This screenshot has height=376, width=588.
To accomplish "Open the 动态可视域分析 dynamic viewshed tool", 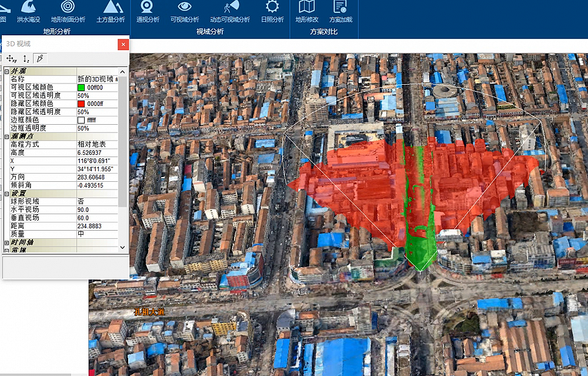I will [230, 12].
